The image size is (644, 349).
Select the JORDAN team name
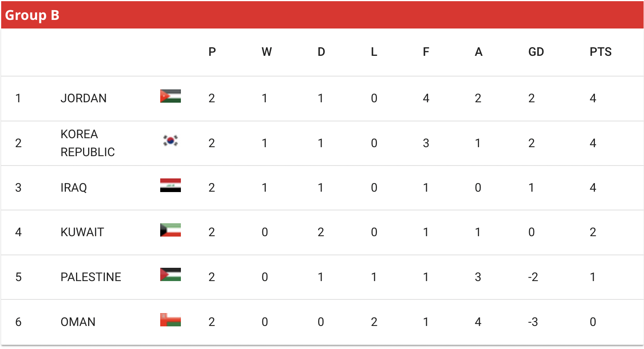[x=83, y=98]
